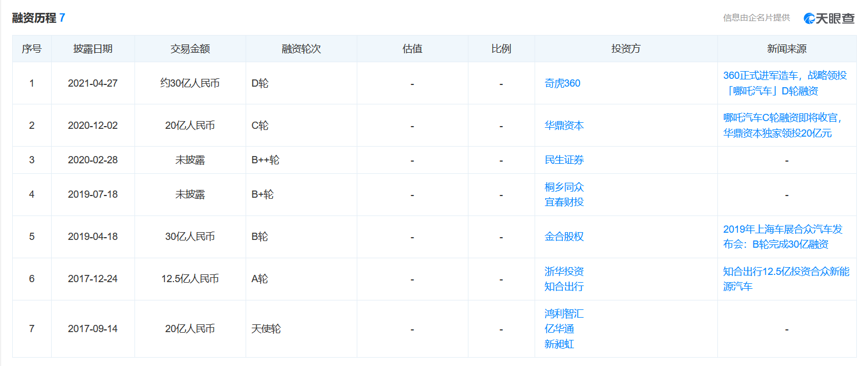This screenshot has width=868, height=366.
Task: Click the 估值 column header
Action: [x=412, y=49]
